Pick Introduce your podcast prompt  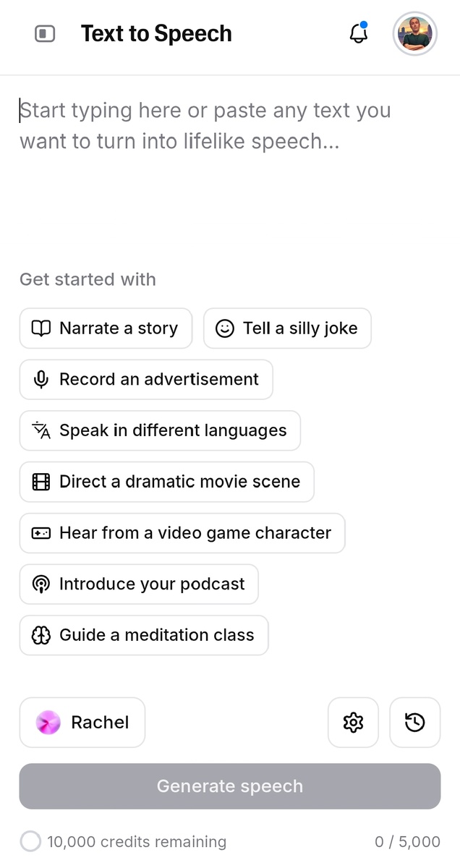click(139, 584)
